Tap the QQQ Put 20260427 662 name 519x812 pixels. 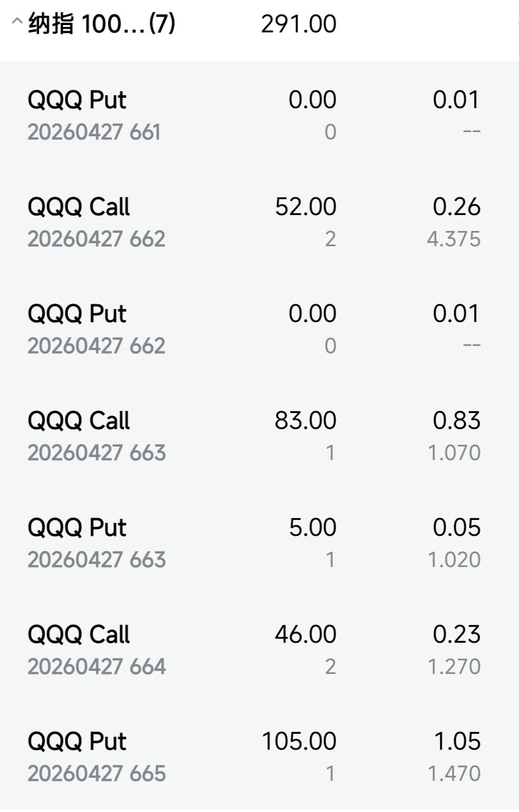77,313
